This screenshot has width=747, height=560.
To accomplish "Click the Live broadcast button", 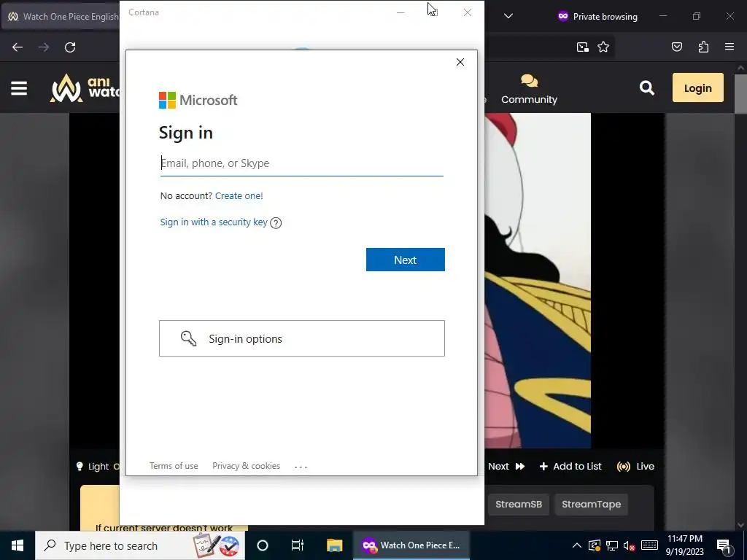I will [635, 466].
